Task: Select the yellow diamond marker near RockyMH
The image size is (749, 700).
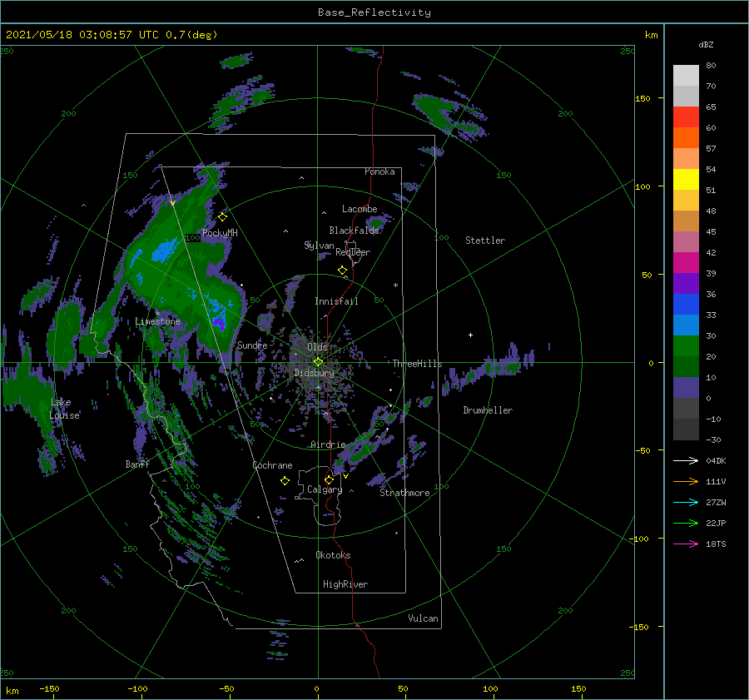Action: pyautogui.click(x=222, y=217)
